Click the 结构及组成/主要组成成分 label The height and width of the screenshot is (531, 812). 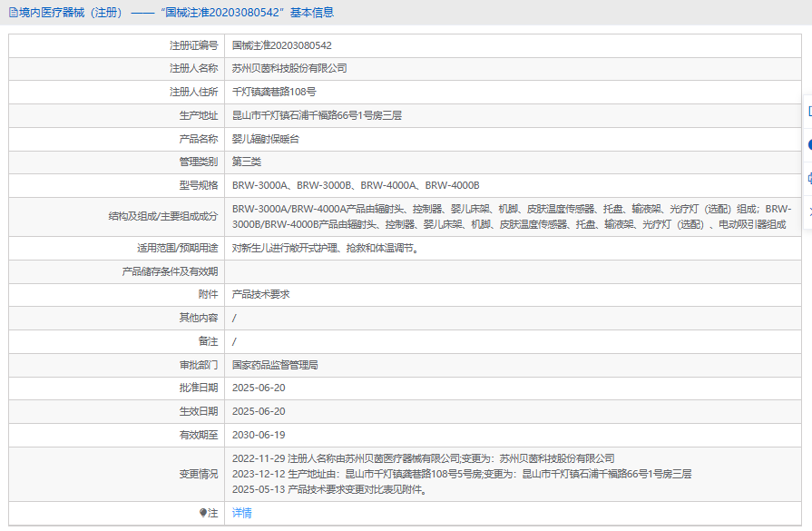tap(163, 217)
